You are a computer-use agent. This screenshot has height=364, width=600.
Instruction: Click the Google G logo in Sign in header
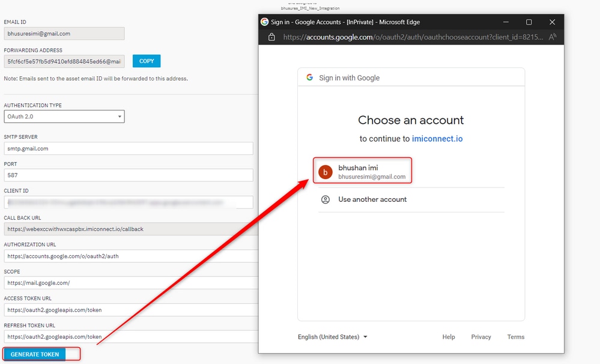309,77
